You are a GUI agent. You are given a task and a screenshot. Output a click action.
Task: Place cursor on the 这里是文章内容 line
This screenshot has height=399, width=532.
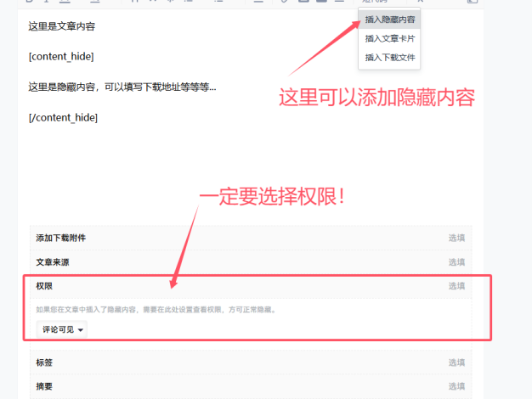click(62, 26)
